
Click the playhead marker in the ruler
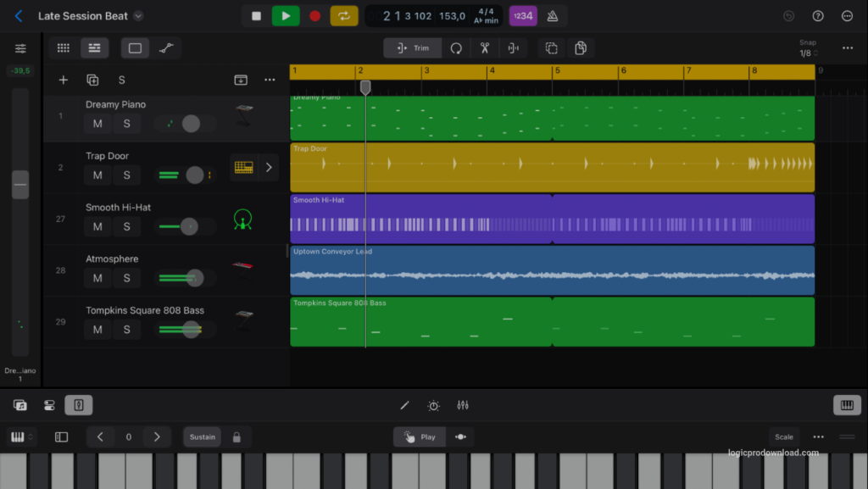365,86
